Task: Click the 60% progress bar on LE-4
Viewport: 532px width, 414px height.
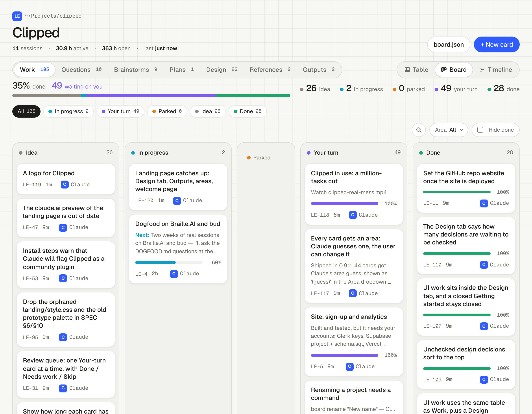Action: click(169, 262)
